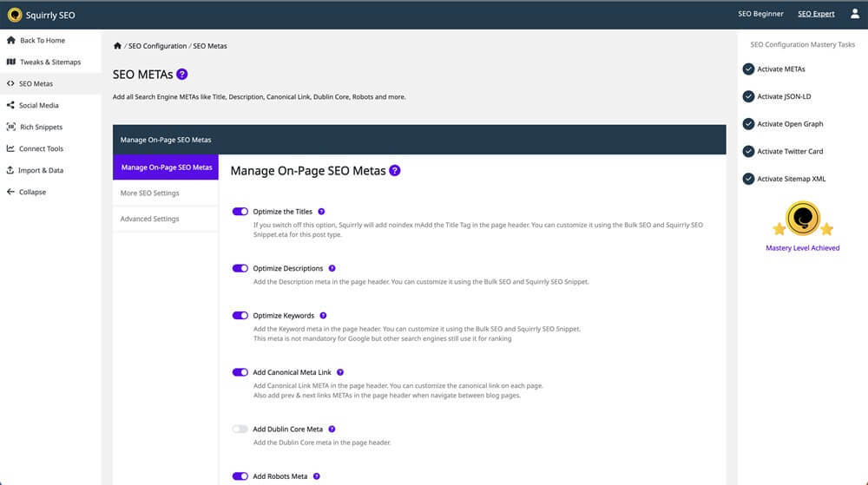Click Activate METAs task label
The image size is (868, 485).
[781, 69]
